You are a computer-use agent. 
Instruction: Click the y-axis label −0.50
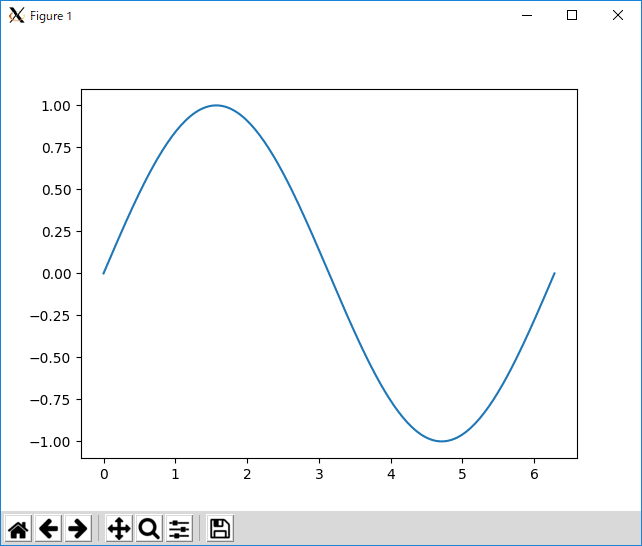(50, 358)
